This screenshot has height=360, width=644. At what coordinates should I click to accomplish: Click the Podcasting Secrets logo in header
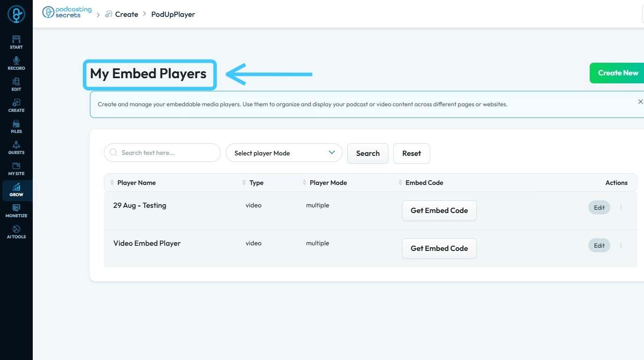(67, 13)
